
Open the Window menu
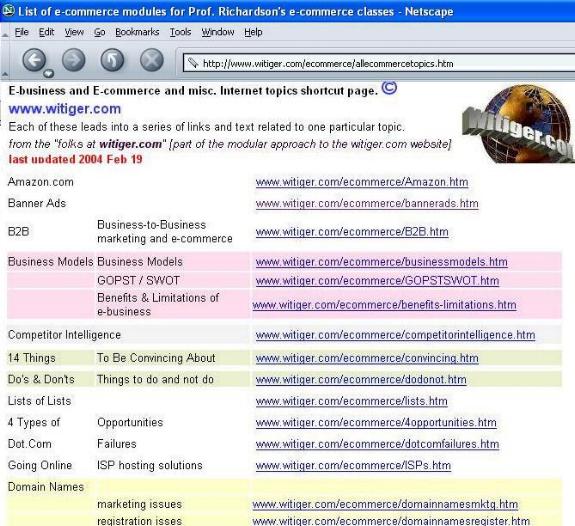click(218, 32)
